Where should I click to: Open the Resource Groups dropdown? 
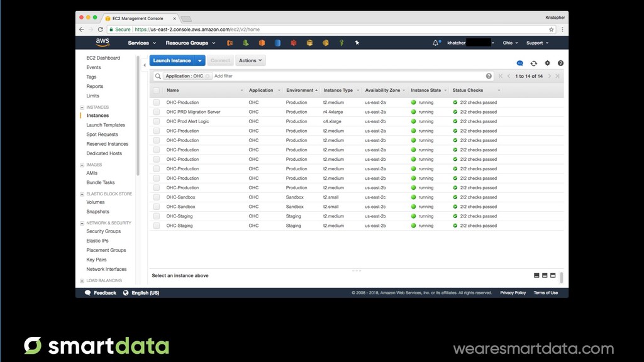pyautogui.click(x=190, y=43)
